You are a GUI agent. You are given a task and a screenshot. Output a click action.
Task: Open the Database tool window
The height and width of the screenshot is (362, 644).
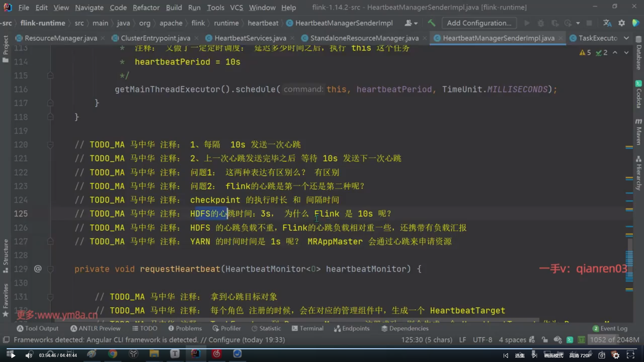click(x=638, y=54)
